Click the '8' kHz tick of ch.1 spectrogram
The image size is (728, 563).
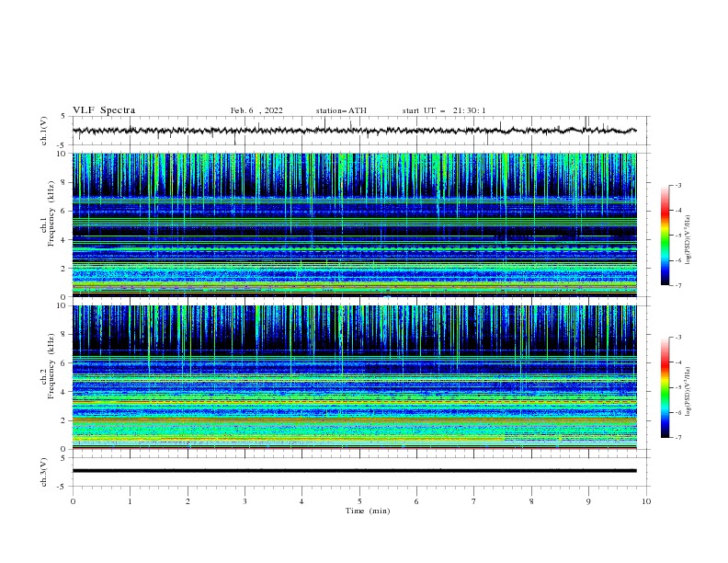click(64, 182)
